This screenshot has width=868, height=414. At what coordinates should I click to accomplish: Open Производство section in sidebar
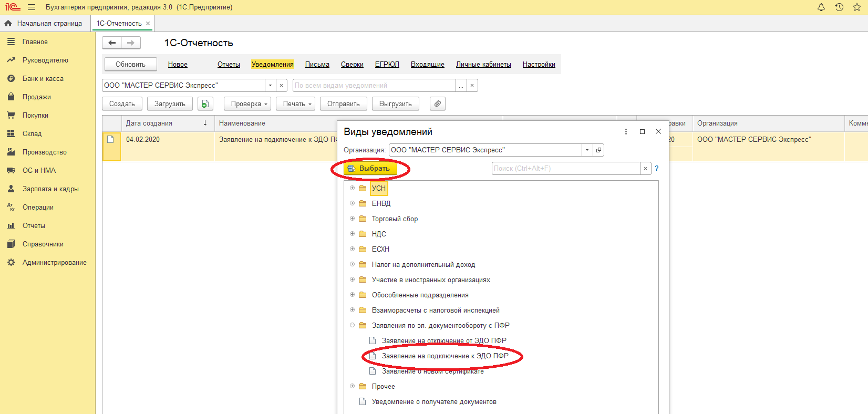click(44, 152)
